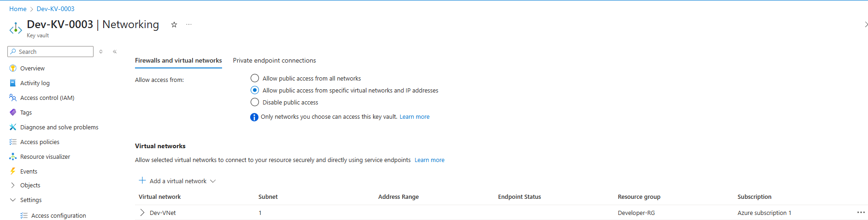868x220 pixels.
Task: Expand the Dev-VNet row
Action: [x=142, y=213]
